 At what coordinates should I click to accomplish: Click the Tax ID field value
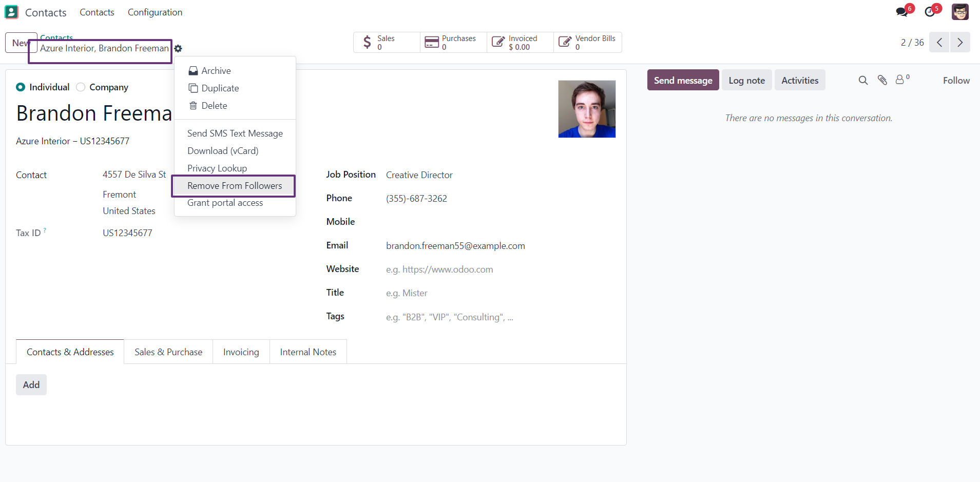pyautogui.click(x=127, y=233)
